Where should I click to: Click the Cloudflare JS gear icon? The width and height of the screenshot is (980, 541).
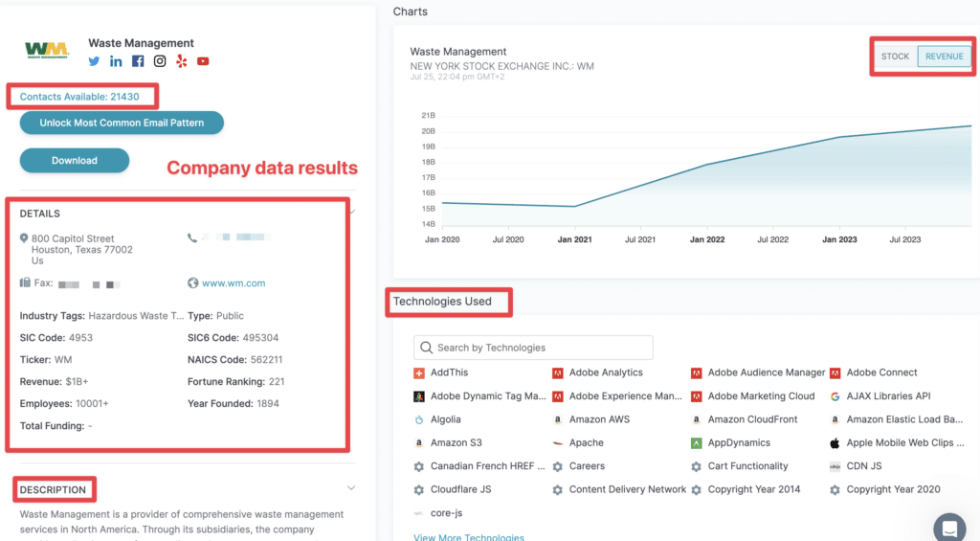coord(419,489)
